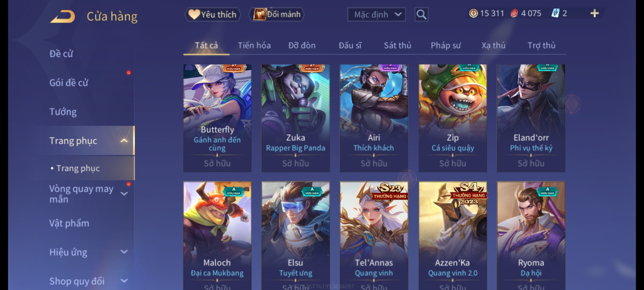This screenshot has width=644, height=290.
Task: Switch to the Tiến hóa tab
Action: coord(254,45)
